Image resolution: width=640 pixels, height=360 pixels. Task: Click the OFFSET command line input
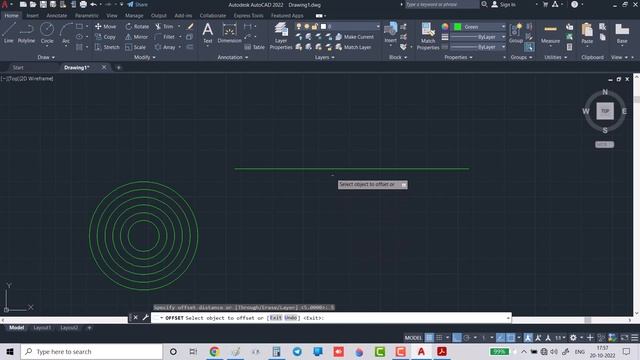(x=331, y=318)
